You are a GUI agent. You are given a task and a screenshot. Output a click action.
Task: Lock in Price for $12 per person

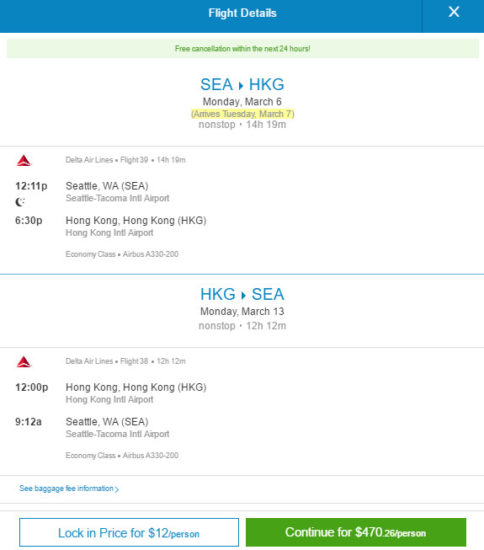(x=129, y=533)
